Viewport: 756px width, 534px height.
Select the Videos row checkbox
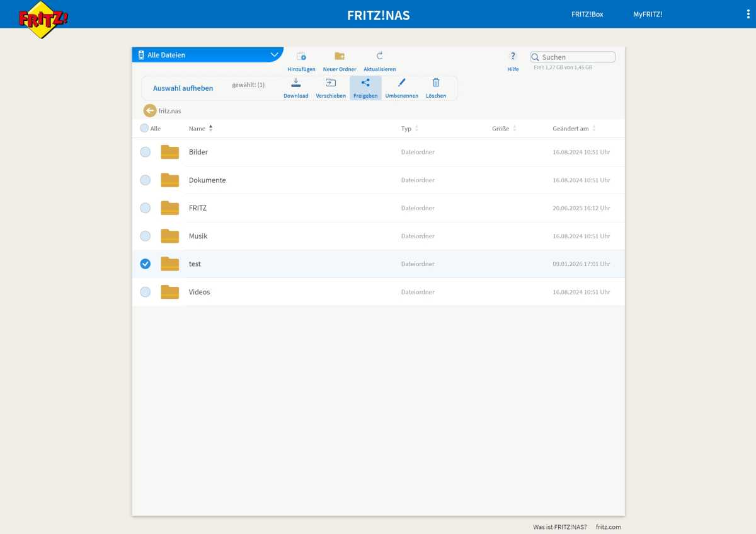click(x=145, y=292)
